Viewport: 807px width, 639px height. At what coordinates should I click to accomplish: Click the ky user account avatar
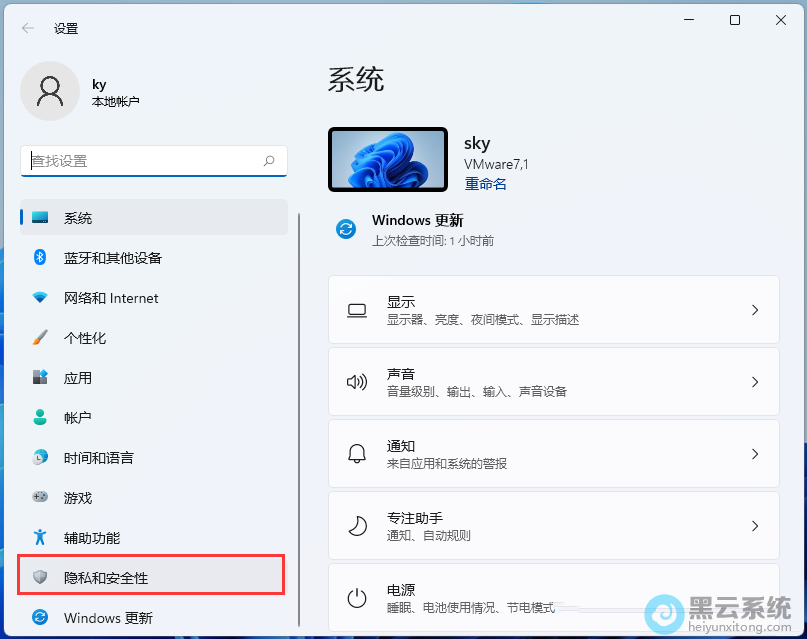pos(49,91)
